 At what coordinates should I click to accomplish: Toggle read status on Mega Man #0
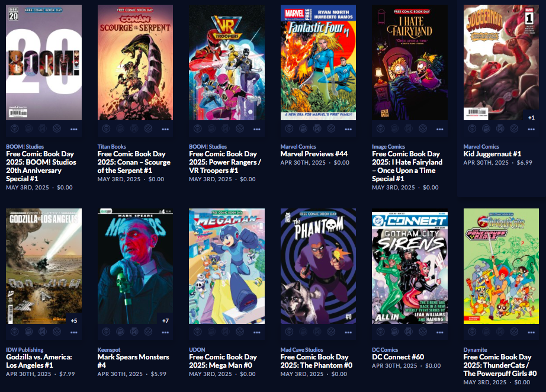point(226,332)
